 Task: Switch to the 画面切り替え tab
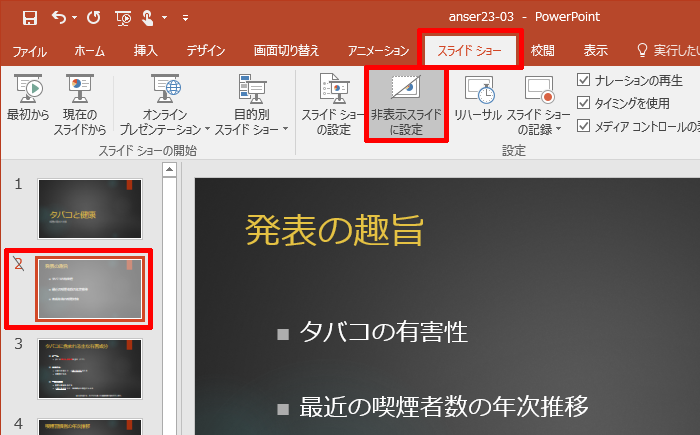point(286,50)
